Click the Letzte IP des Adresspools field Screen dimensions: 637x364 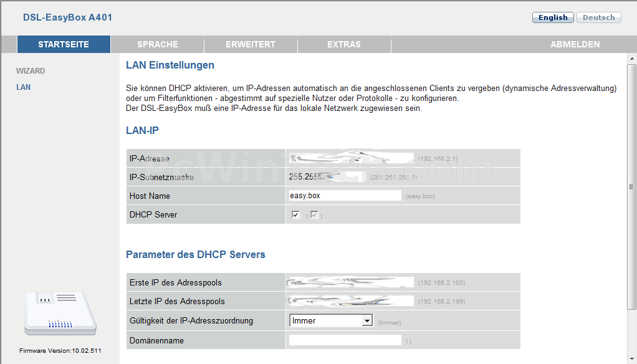point(352,301)
